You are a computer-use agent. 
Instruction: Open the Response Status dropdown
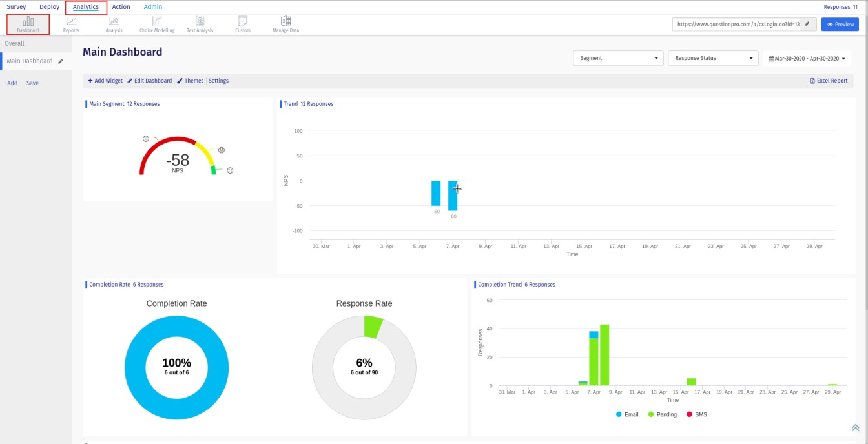[x=713, y=58]
